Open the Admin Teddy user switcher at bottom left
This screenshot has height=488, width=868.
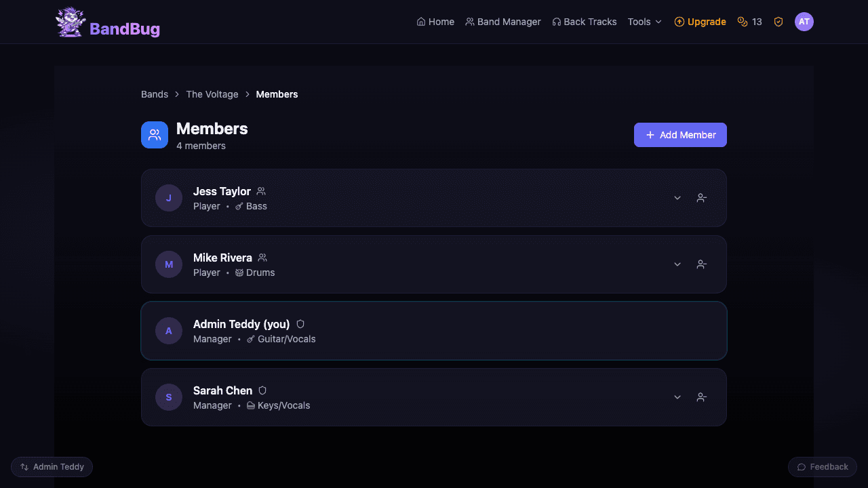point(52,466)
